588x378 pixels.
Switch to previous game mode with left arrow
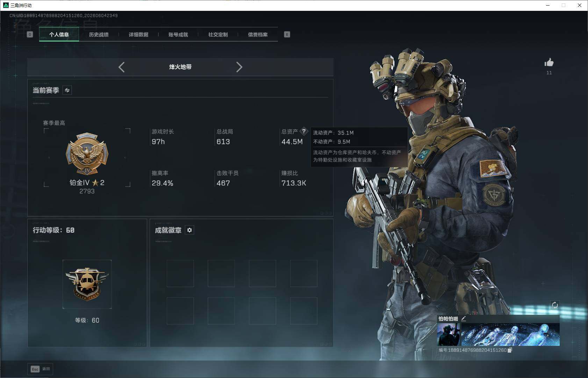tap(122, 67)
